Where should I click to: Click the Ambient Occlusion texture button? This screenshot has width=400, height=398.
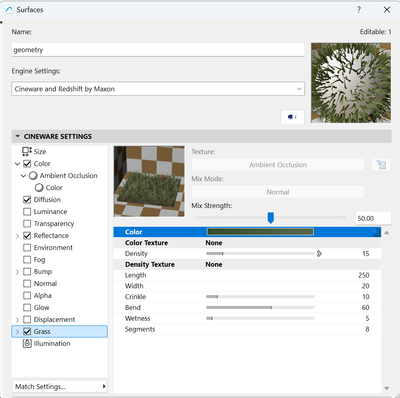pos(278,165)
